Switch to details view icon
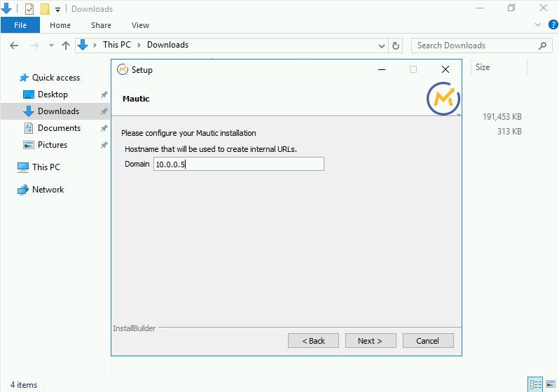Image resolution: width=559 pixels, height=392 pixels. click(x=535, y=384)
